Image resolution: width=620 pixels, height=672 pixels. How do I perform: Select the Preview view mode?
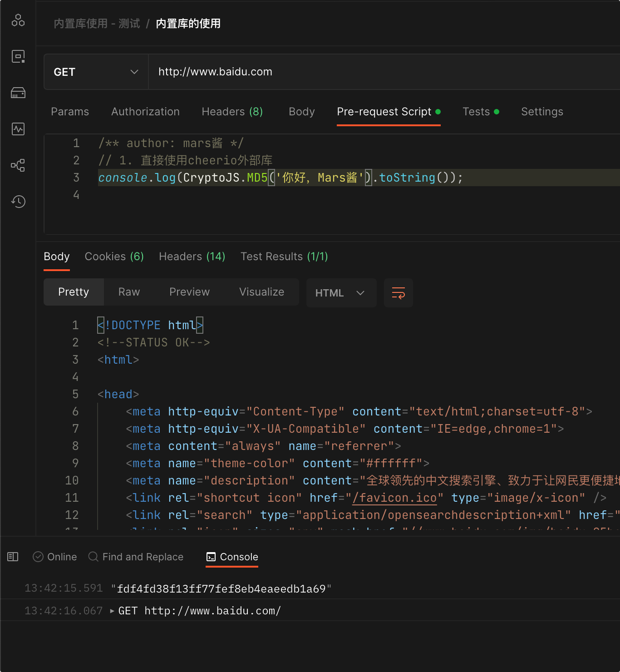point(190,292)
